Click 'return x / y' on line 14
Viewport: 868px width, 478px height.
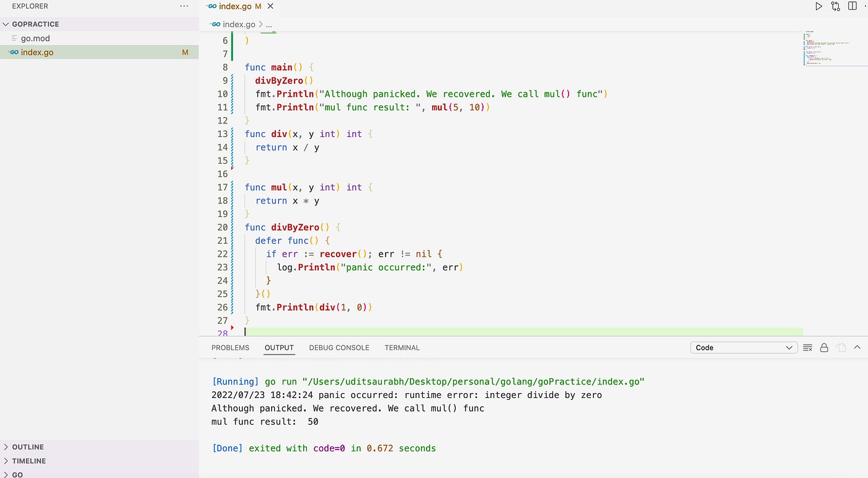pyautogui.click(x=287, y=148)
